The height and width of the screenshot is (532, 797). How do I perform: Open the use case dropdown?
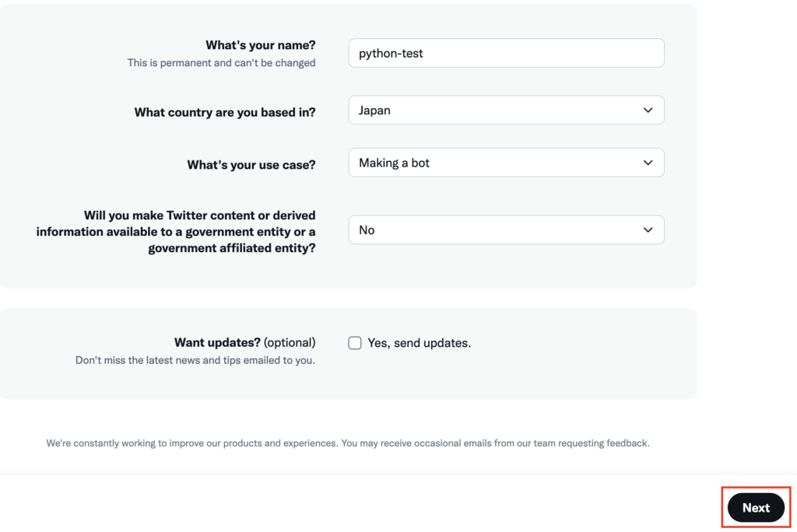[x=506, y=163]
